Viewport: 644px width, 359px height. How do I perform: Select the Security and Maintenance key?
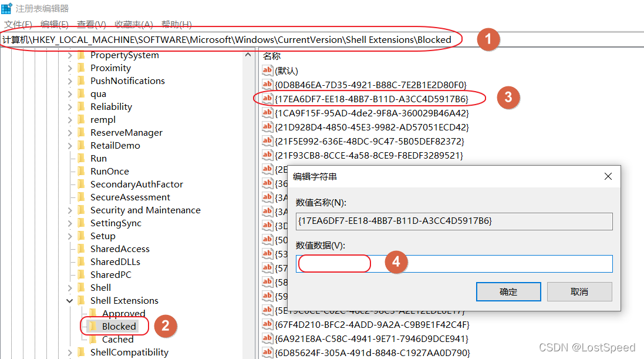pyautogui.click(x=146, y=210)
